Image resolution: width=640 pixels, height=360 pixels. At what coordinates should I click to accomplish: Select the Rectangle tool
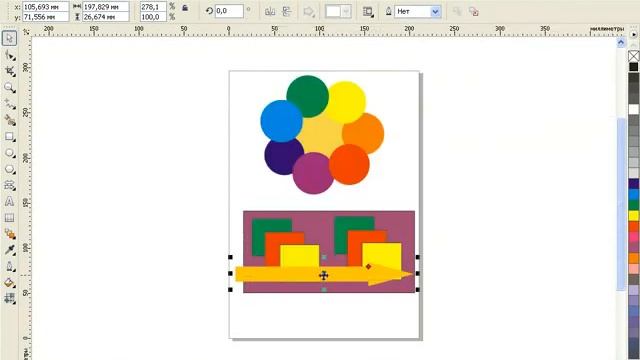[x=9, y=137]
